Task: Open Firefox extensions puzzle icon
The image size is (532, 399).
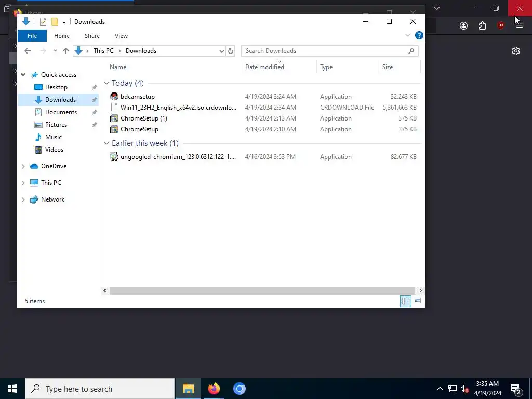Action: 482,26
